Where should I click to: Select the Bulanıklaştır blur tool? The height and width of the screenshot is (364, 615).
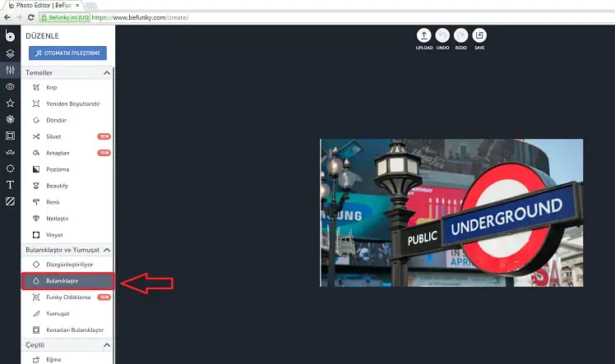[67, 281]
